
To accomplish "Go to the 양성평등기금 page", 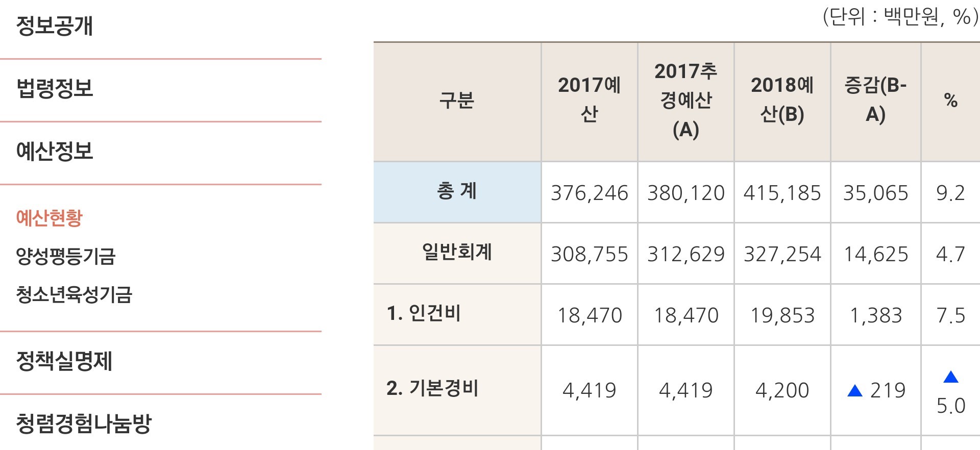I will tap(66, 256).
